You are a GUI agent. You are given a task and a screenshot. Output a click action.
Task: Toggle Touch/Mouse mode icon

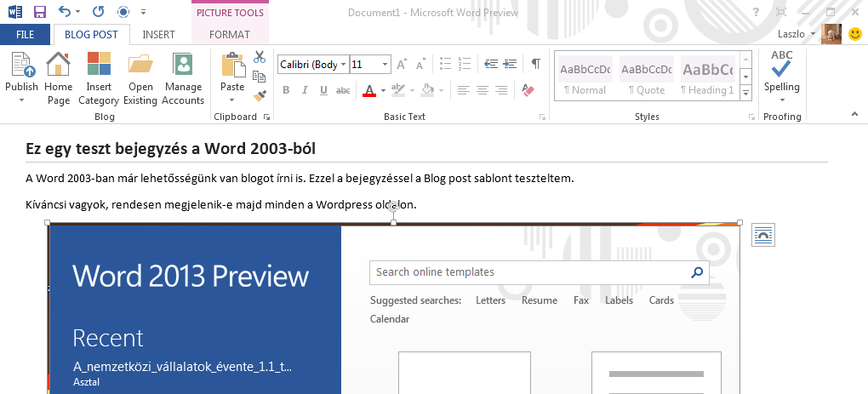coord(123,12)
